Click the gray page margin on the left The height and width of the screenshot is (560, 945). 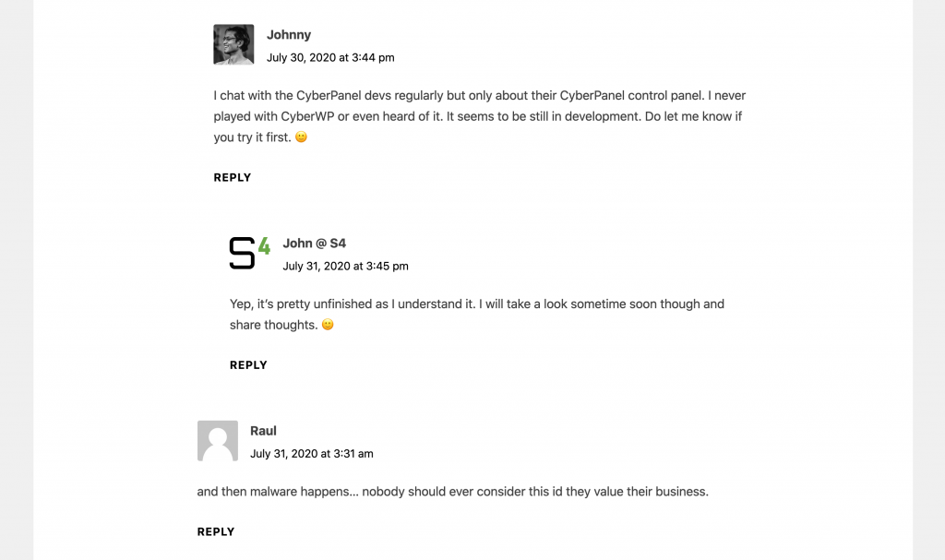tap(16, 277)
